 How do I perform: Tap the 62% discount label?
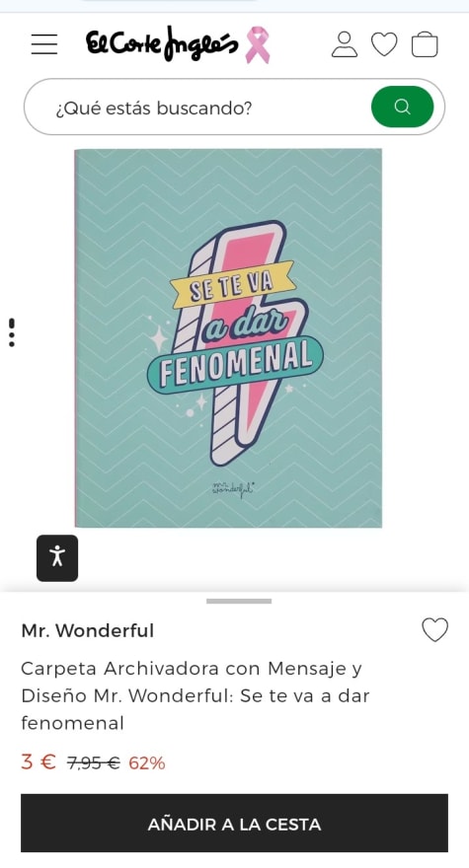tap(147, 763)
